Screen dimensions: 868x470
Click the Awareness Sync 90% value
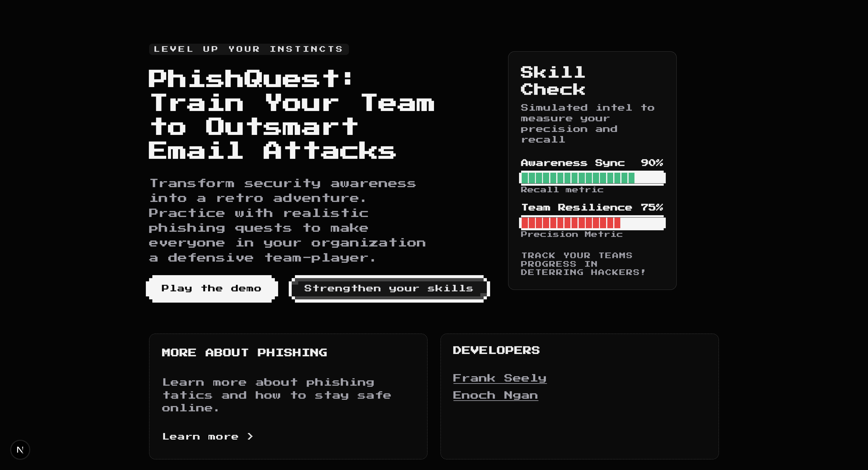[651, 163]
